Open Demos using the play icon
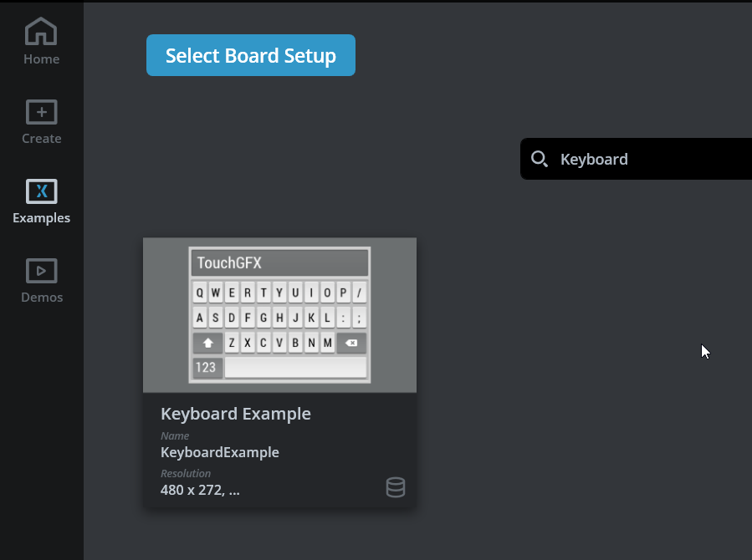Image resolution: width=752 pixels, height=560 pixels. (41, 269)
